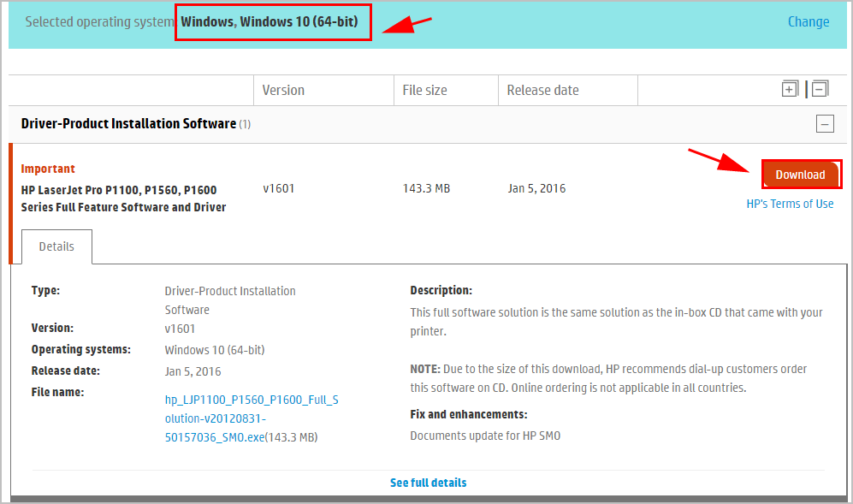853x504 pixels.
Task: Click the 143.3 MB file size value
Action: point(426,188)
